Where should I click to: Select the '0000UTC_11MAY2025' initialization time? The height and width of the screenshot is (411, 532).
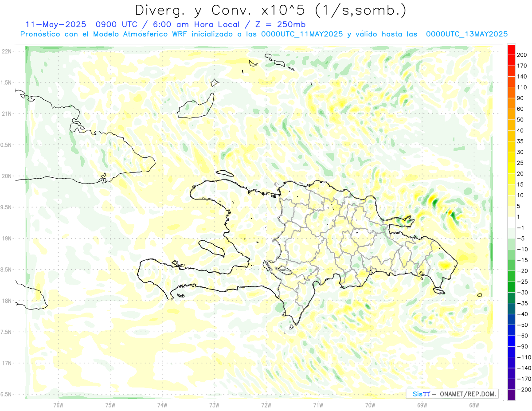[x=302, y=34]
